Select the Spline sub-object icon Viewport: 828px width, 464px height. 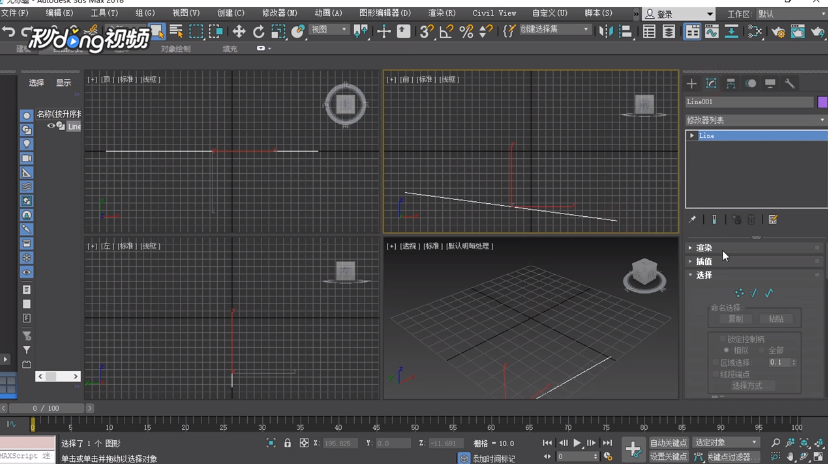(x=769, y=293)
